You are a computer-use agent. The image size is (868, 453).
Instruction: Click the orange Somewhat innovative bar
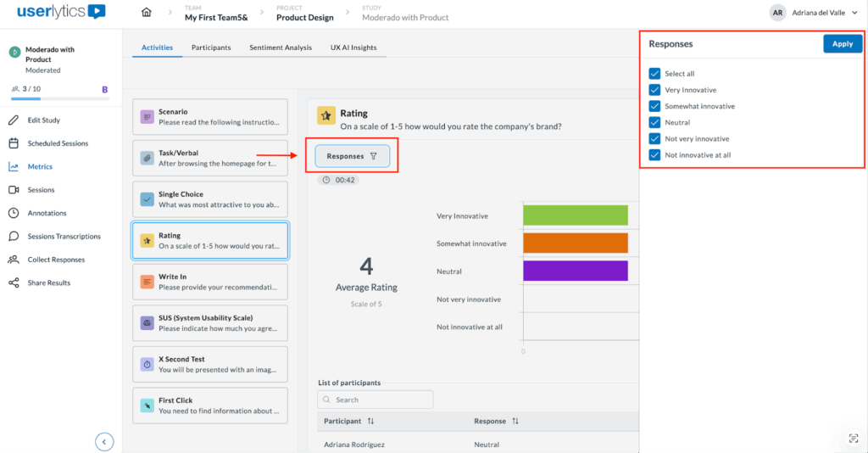coord(576,243)
